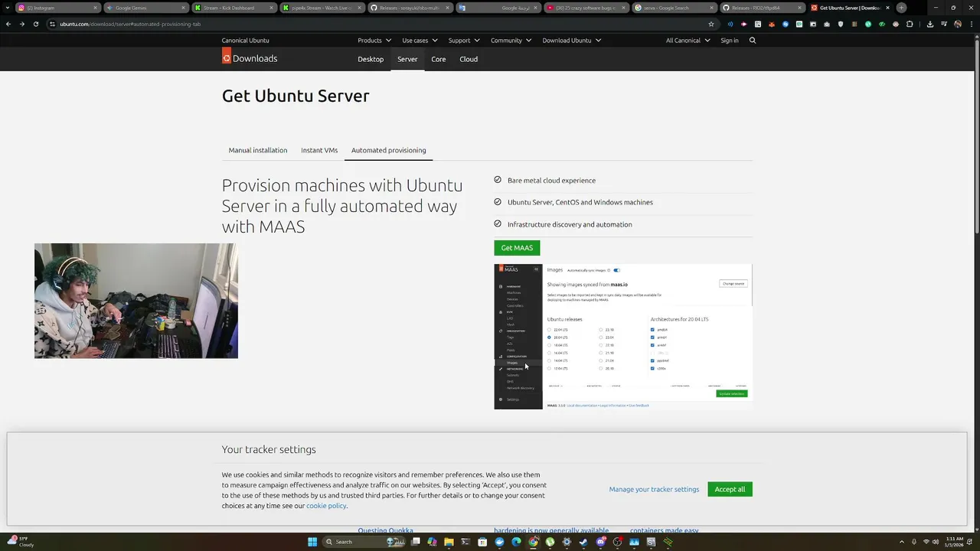Show hidden system tray icons

[x=901, y=542]
